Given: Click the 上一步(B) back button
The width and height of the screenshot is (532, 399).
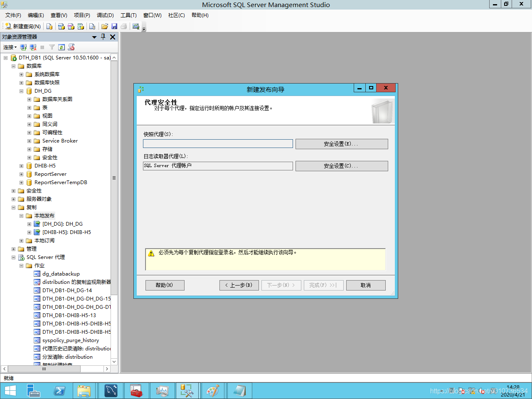Looking at the screenshot, I should [x=239, y=285].
